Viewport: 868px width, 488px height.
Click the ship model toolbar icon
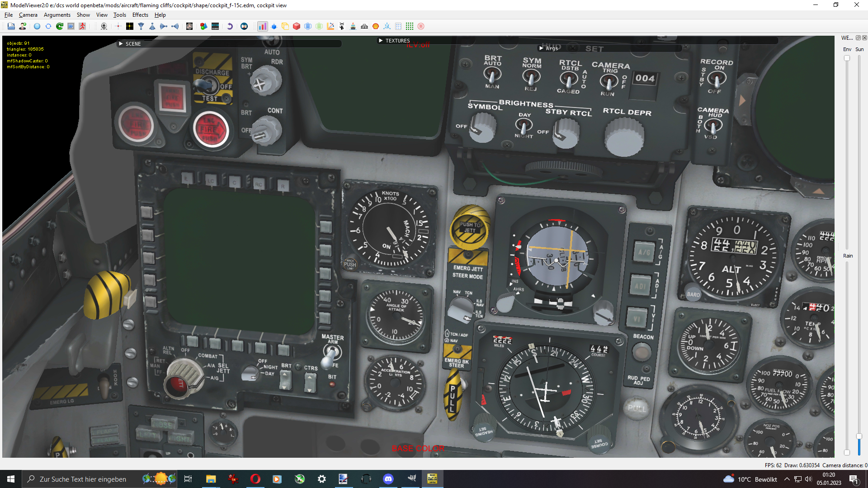tap(353, 26)
